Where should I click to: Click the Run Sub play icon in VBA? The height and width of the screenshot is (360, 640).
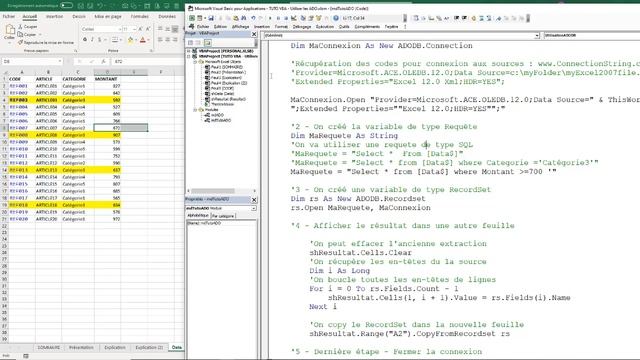point(270,18)
